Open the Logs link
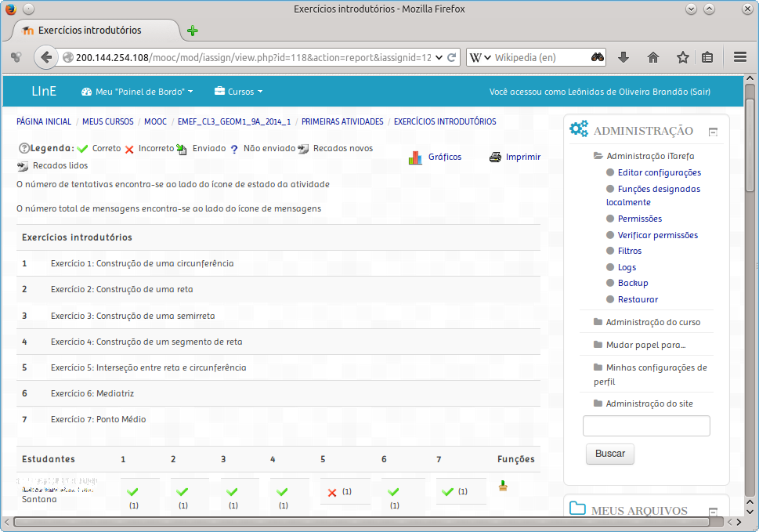Image resolution: width=759 pixels, height=532 pixels. [627, 267]
